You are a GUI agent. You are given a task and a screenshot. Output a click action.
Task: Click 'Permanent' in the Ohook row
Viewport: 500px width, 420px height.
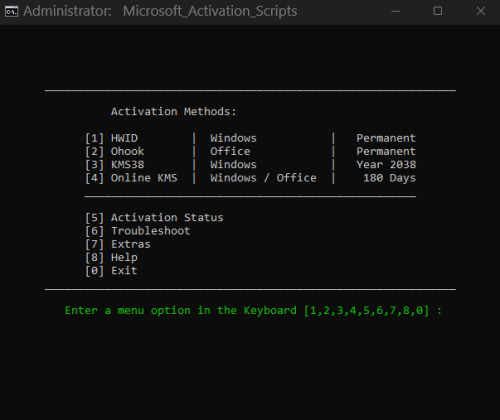click(386, 151)
